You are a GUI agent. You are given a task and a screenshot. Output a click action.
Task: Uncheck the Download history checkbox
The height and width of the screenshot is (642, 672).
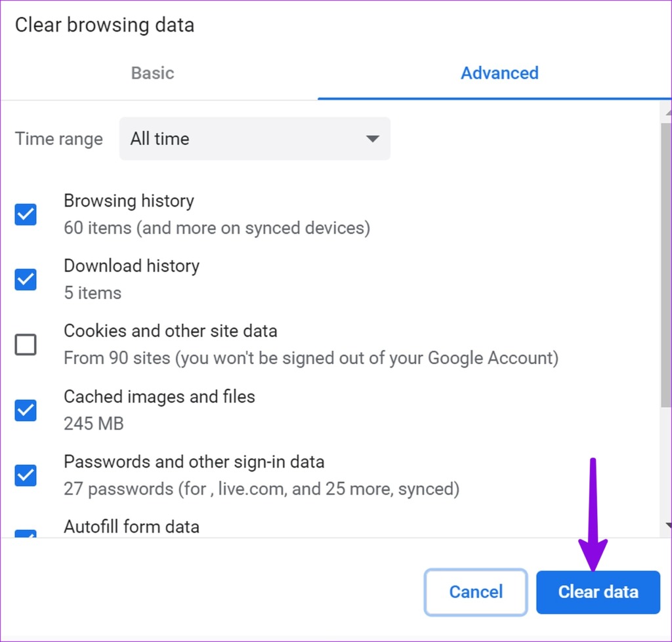[25, 279]
